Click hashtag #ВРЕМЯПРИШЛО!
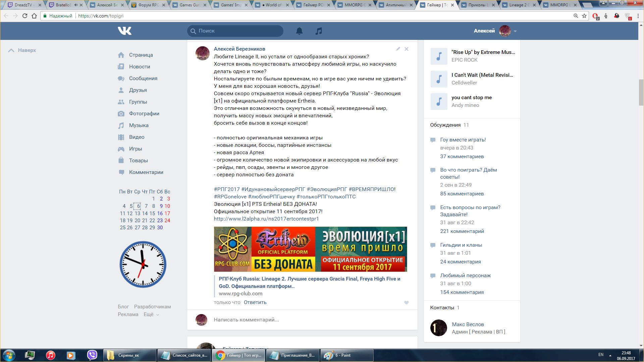 pos(372,189)
